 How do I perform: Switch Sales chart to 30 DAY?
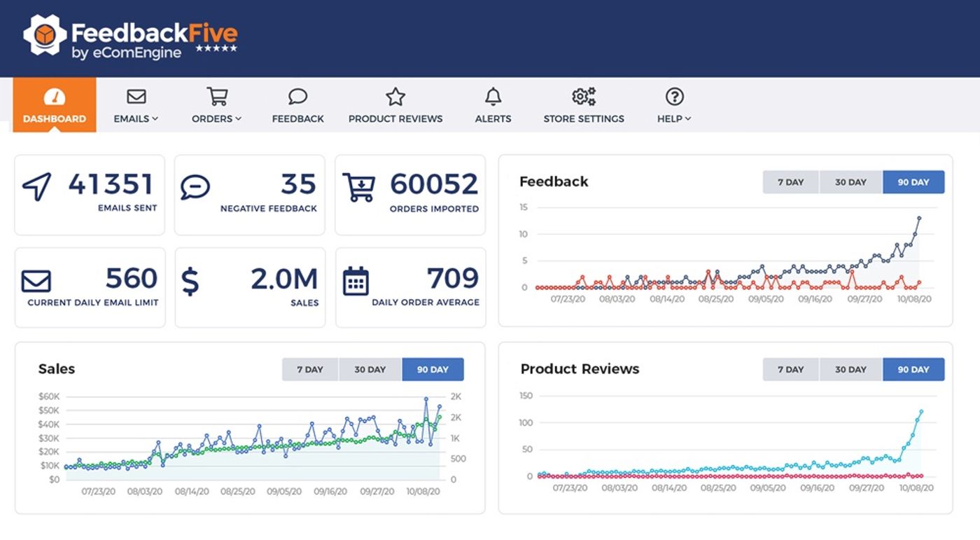click(370, 369)
